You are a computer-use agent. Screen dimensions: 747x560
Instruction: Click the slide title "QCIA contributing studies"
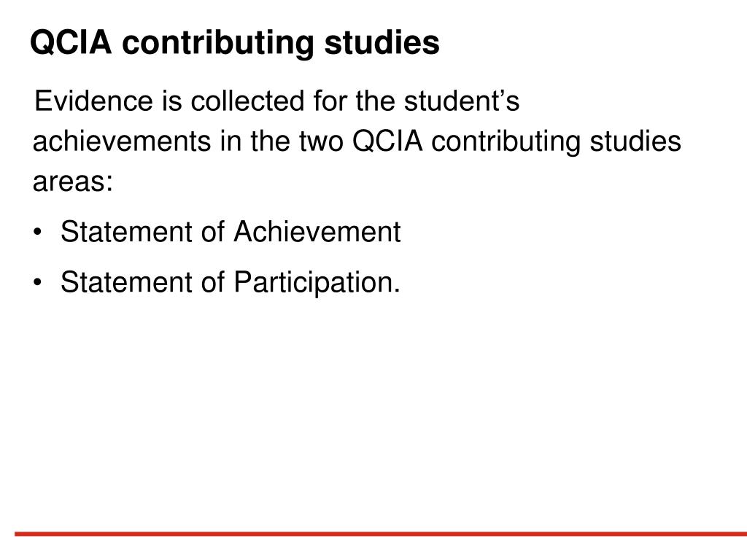point(234,43)
